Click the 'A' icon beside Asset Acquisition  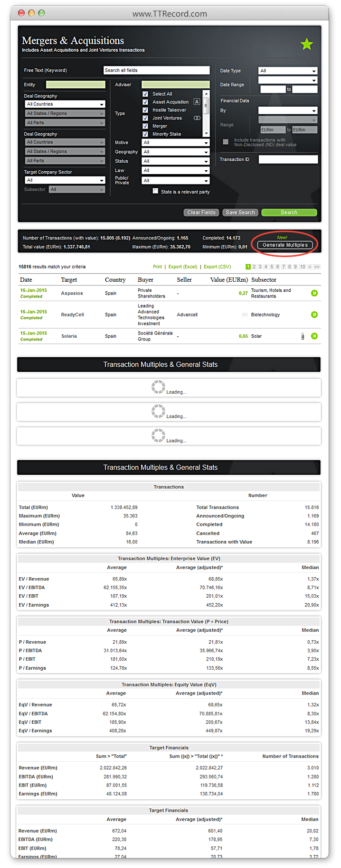197,102
